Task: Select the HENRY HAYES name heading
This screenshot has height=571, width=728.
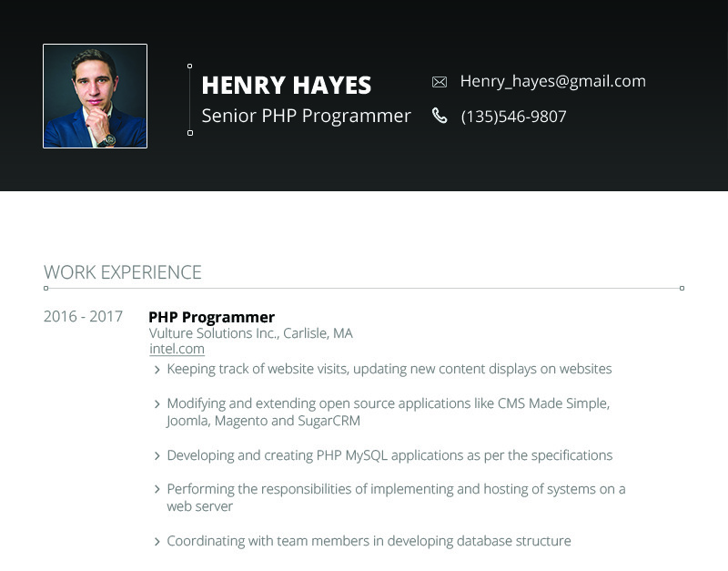Action: coord(287,85)
